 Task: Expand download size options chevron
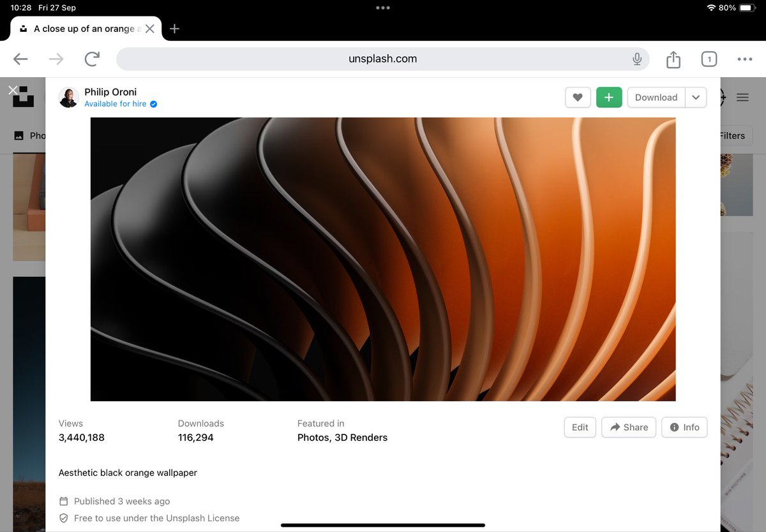(x=696, y=98)
